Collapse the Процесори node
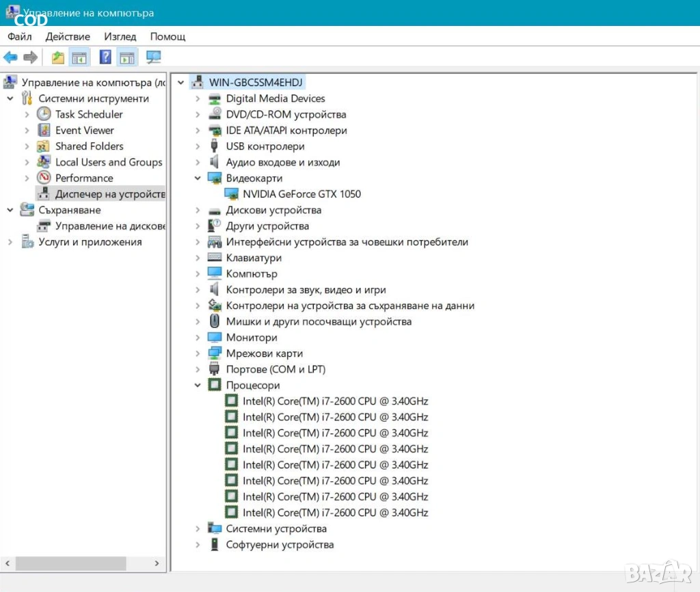Viewport: 700px width, 592px height. [x=198, y=386]
